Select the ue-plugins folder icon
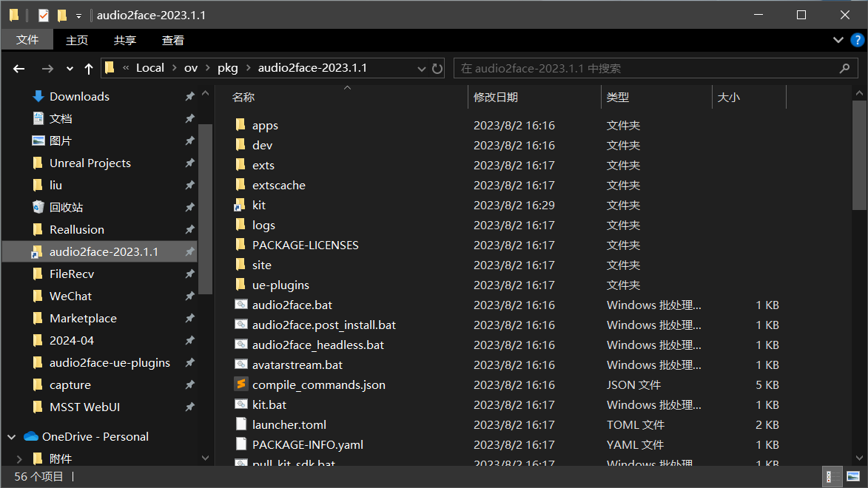This screenshot has width=868, height=488. point(240,285)
